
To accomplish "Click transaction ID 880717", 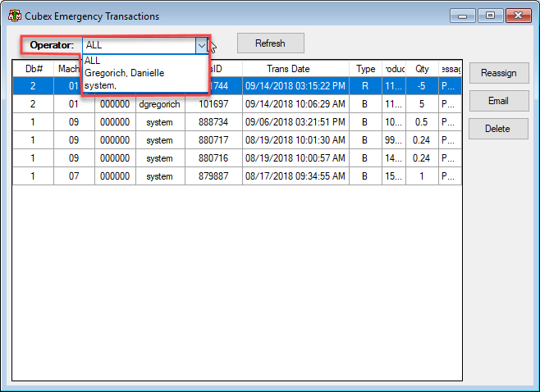I will click(x=213, y=140).
